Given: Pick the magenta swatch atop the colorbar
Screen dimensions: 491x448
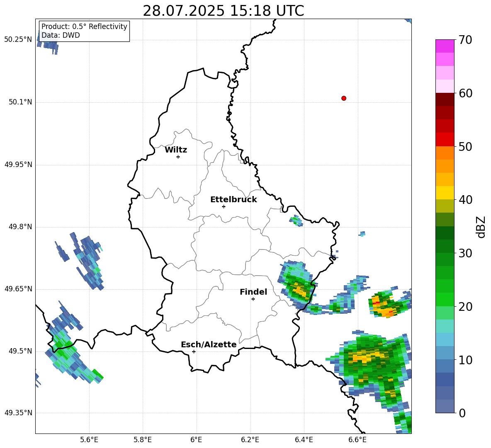Looking at the screenshot, I should tap(445, 46).
